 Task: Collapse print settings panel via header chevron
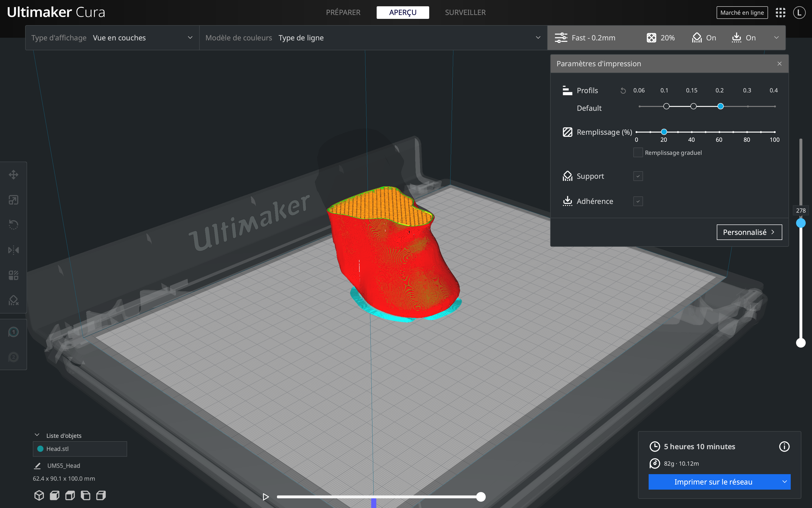[x=776, y=38]
